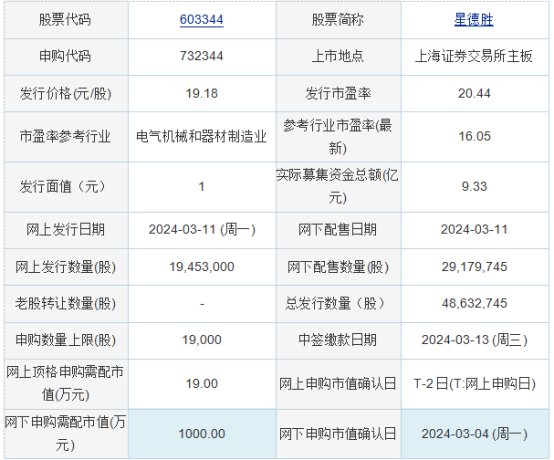Select the 发行面值（元） label

tap(63, 186)
